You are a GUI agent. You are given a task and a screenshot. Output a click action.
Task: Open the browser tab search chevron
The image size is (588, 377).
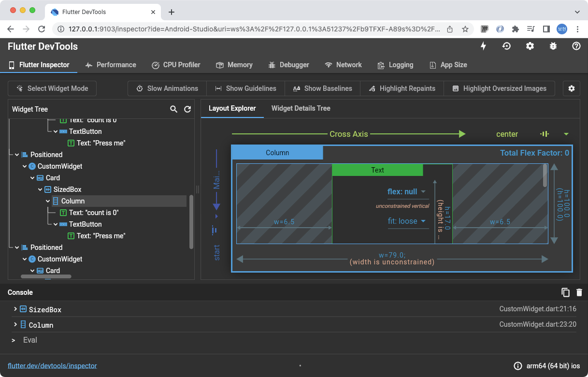(x=577, y=12)
